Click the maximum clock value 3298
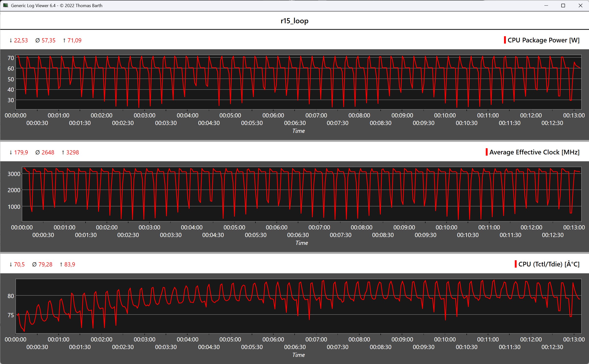Image resolution: width=589 pixels, height=364 pixels. [73, 152]
